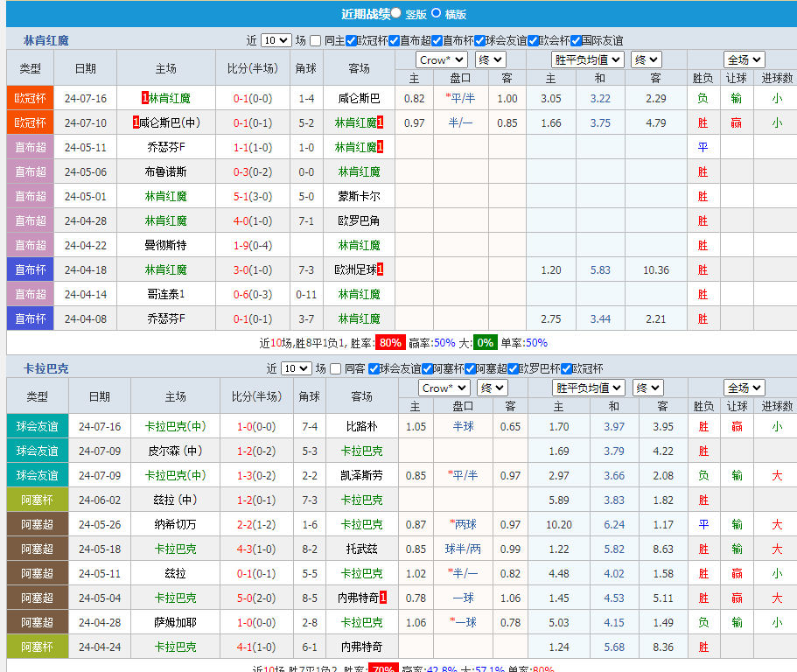Image resolution: width=797 pixels, height=672 pixels.
Task: Toggle the 同客 checkbox in 卡拉巴克 section
Action: (334, 370)
